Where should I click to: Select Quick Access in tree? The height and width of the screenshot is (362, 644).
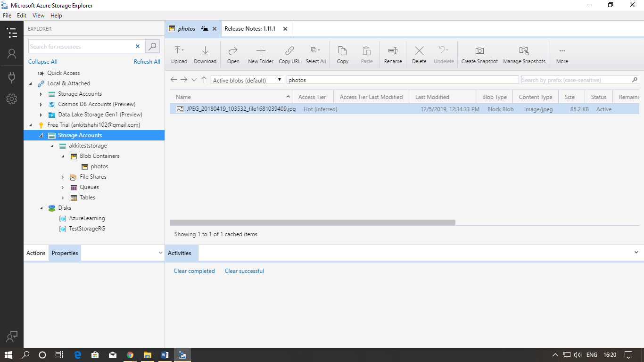63,73
